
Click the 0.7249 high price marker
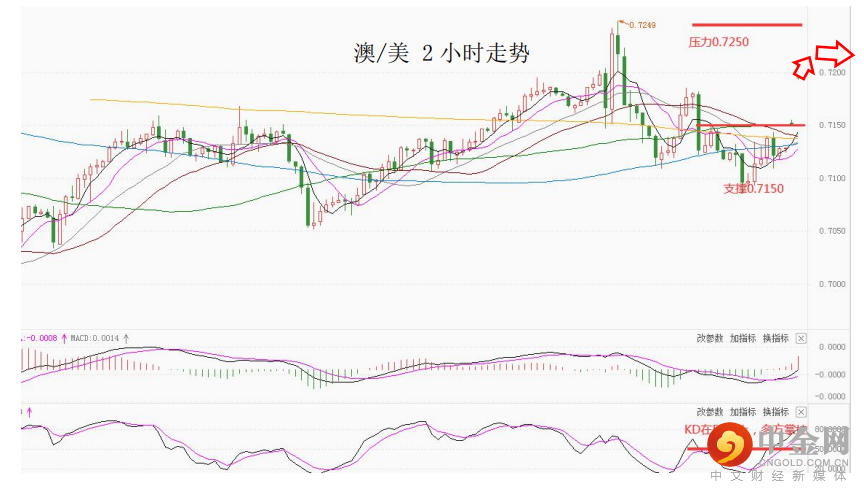(x=640, y=24)
